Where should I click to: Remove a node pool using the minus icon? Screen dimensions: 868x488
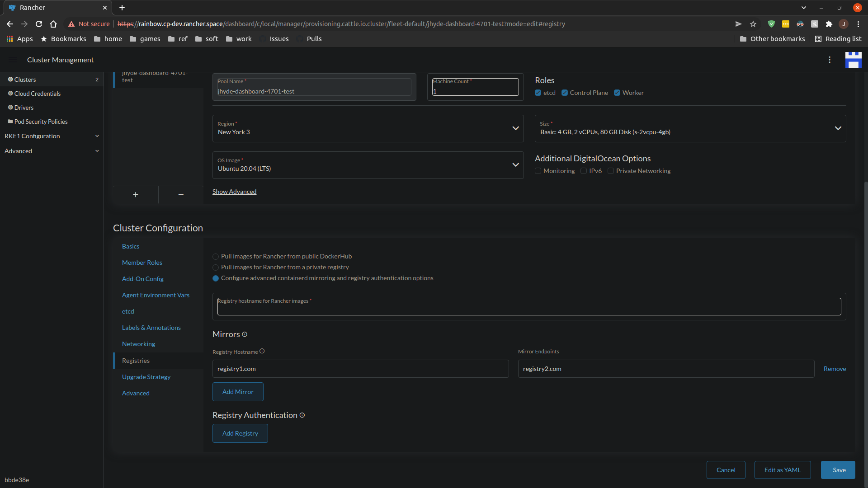coord(180,195)
